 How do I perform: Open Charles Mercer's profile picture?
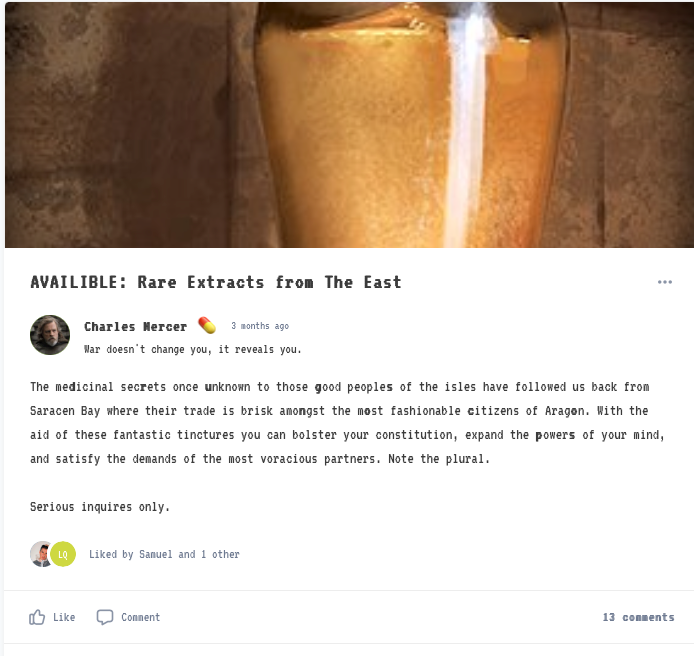50,335
